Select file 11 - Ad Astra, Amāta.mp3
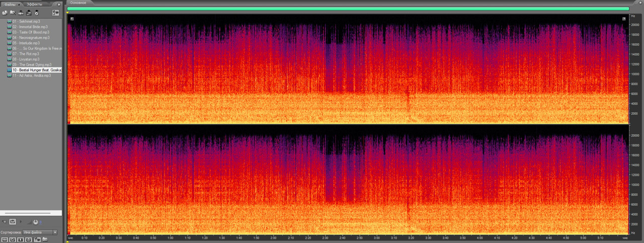 [x=32, y=75]
